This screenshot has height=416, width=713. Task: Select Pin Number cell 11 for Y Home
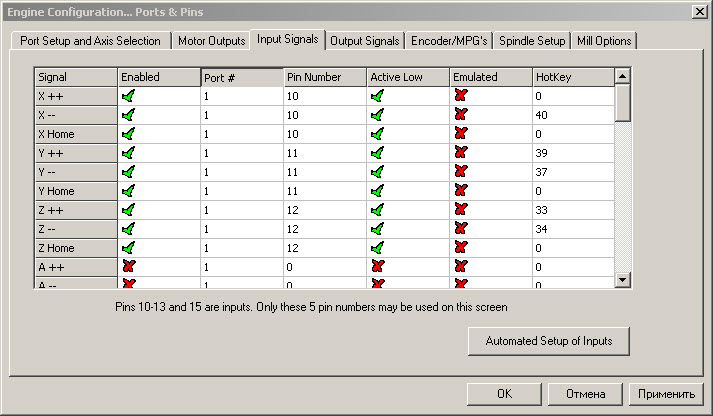[x=325, y=191]
